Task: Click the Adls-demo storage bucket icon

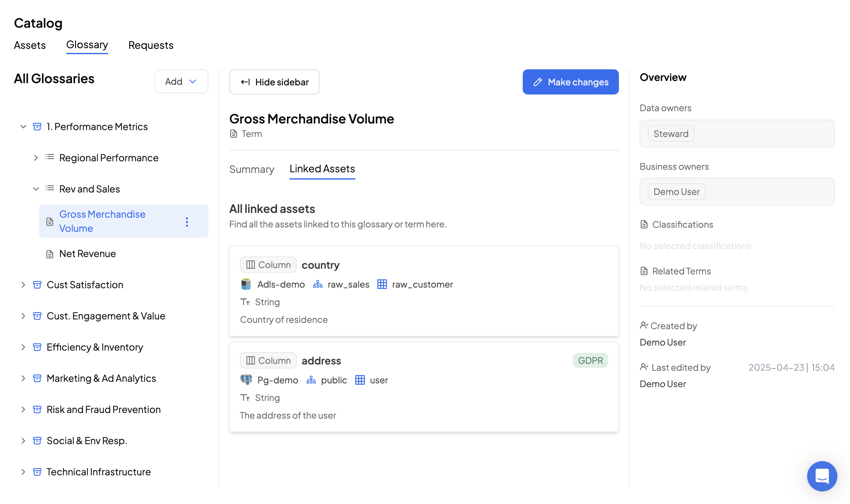Action: (246, 284)
